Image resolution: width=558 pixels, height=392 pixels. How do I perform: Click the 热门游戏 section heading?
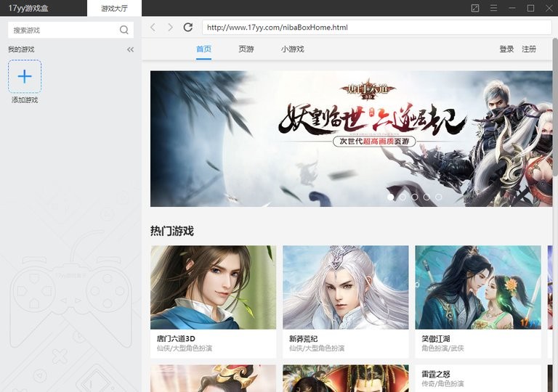(x=172, y=232)
